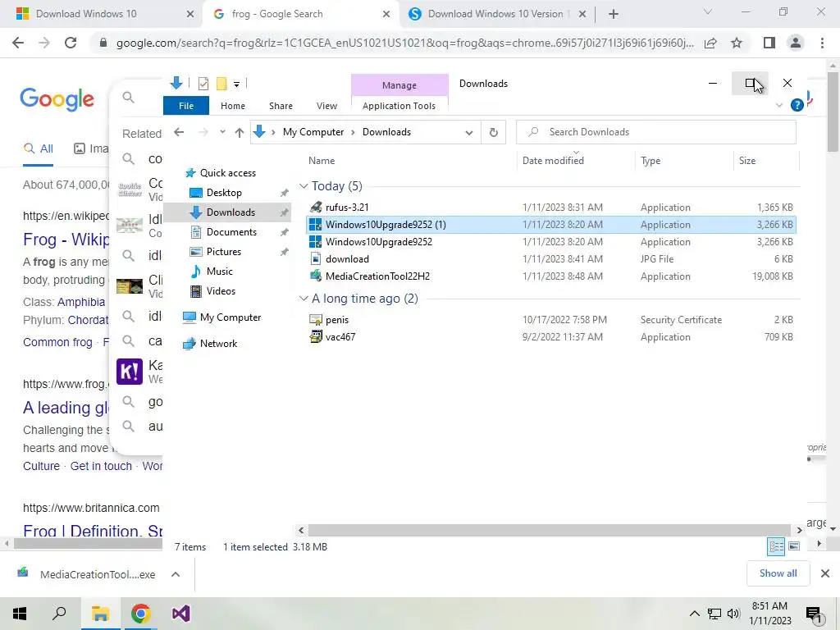Select Videos in navigation pane
The height and width of the screenshot is (630, 840).
[x=221, y=291]
